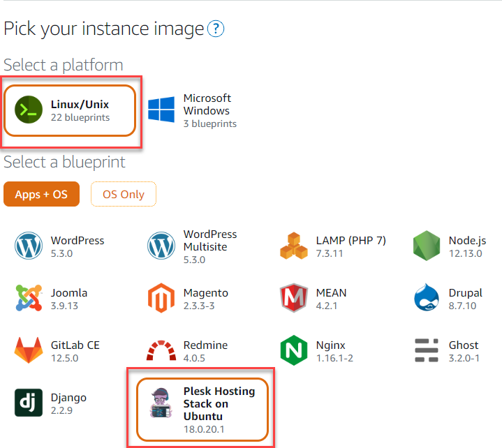The image size is (502, 448).
Task: Click version 2.3.3-3 under Magento
Action: 199,306
